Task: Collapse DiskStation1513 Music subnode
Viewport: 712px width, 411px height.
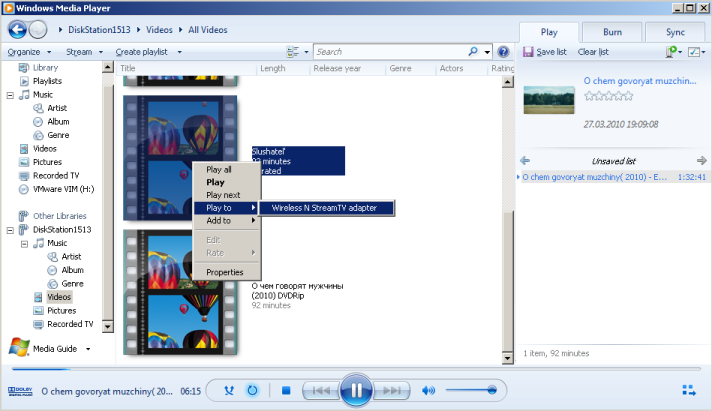Action: 25,244
